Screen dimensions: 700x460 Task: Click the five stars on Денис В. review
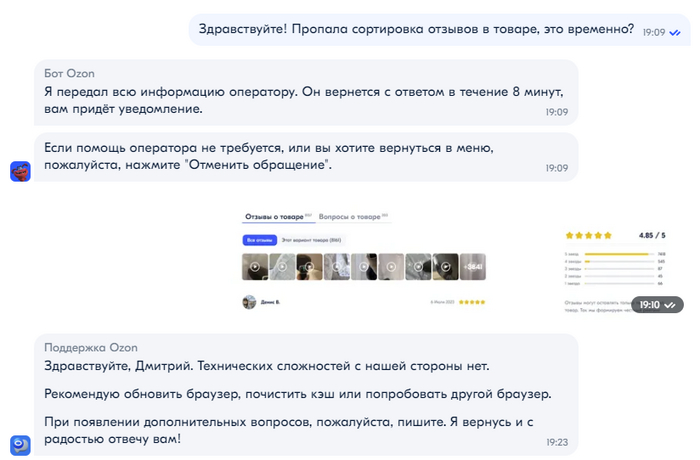coord(472,302)
